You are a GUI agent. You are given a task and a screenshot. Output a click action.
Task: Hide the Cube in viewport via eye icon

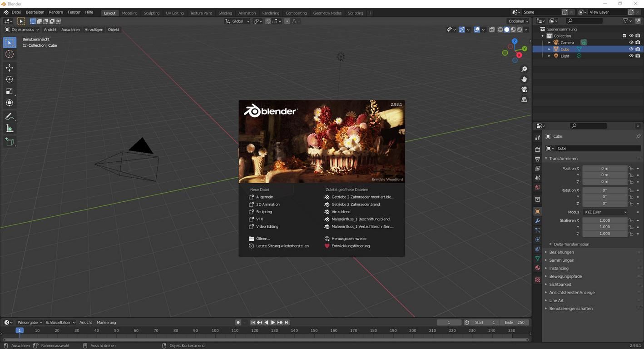point(631,49)
